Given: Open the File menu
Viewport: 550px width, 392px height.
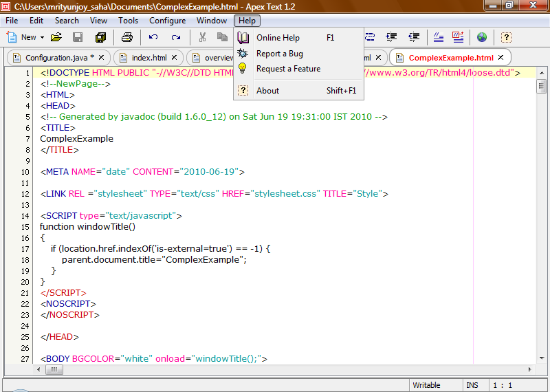Looking at the screenshot, I should pos(12,21).
